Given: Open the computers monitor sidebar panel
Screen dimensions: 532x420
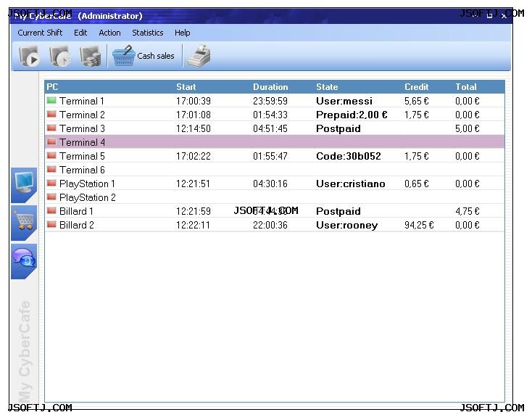Looking at the screenshot, I should [24, 185].
